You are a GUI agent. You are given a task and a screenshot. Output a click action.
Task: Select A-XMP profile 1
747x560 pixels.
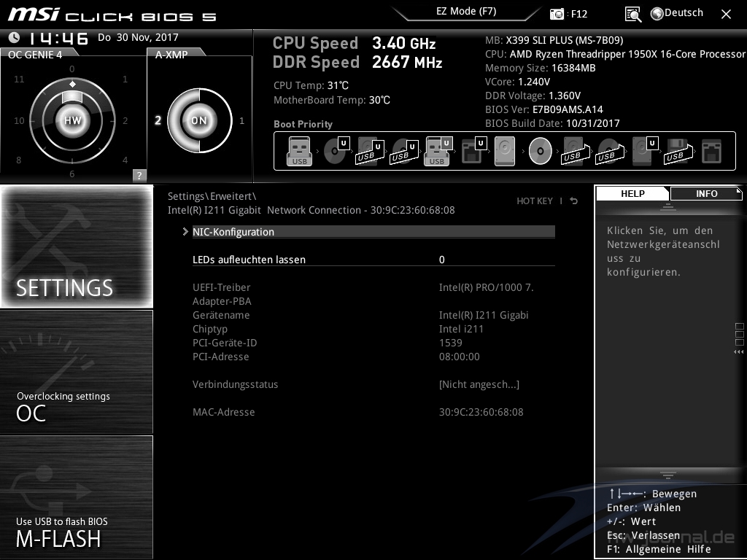tap(241, 120)
